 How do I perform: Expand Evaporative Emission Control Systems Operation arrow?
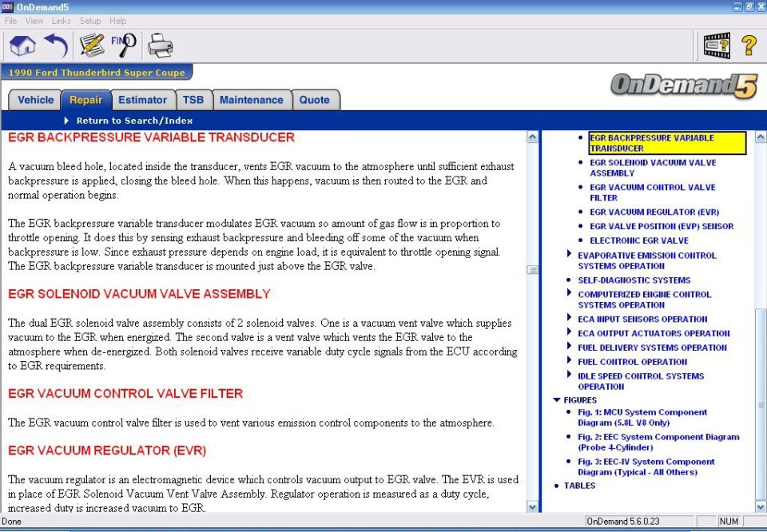coord(569,254)
